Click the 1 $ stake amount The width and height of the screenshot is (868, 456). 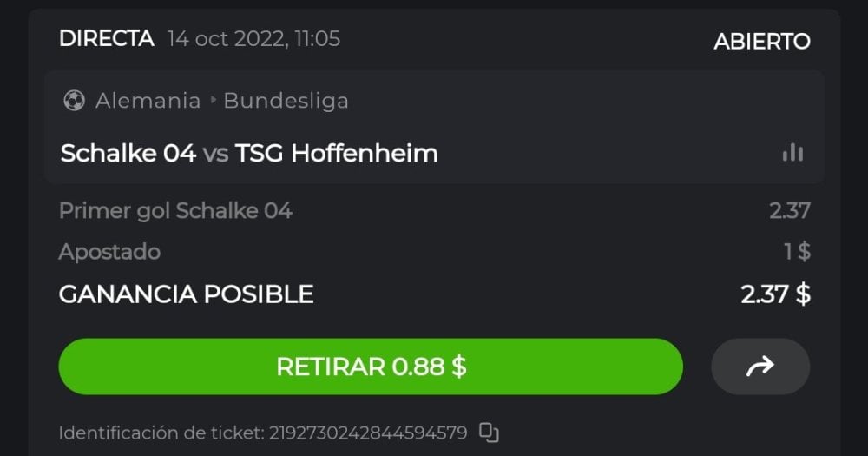coord(796,252)
